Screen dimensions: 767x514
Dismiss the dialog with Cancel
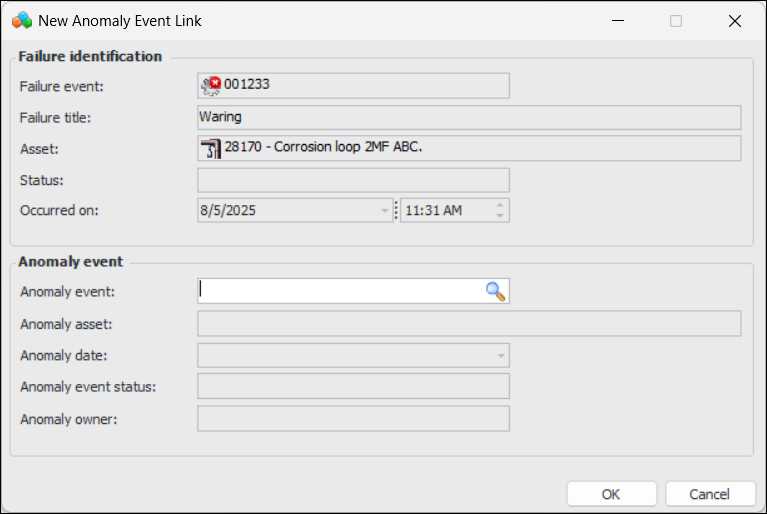coord(709,494)
